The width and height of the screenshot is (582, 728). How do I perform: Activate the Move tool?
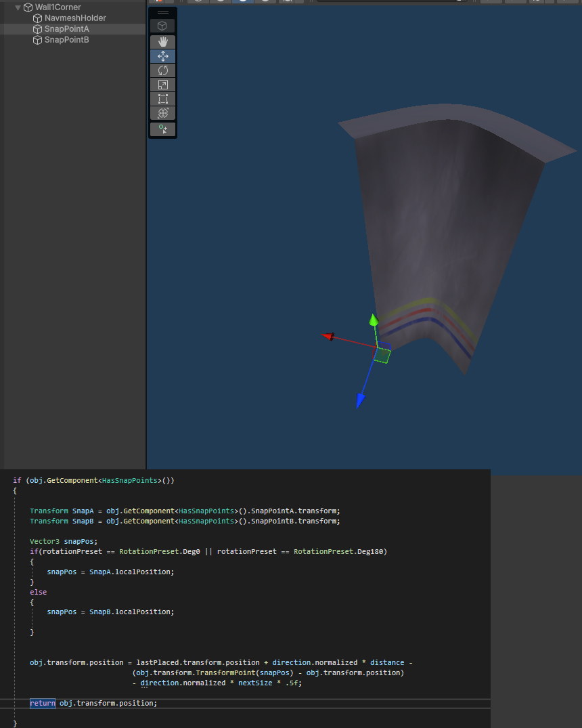coord(162,56)
